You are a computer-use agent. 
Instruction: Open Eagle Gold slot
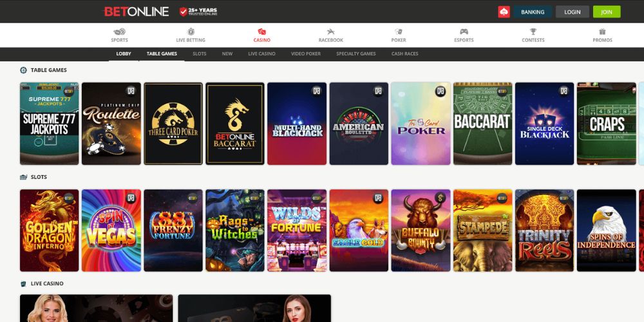(x=359, y=231)
